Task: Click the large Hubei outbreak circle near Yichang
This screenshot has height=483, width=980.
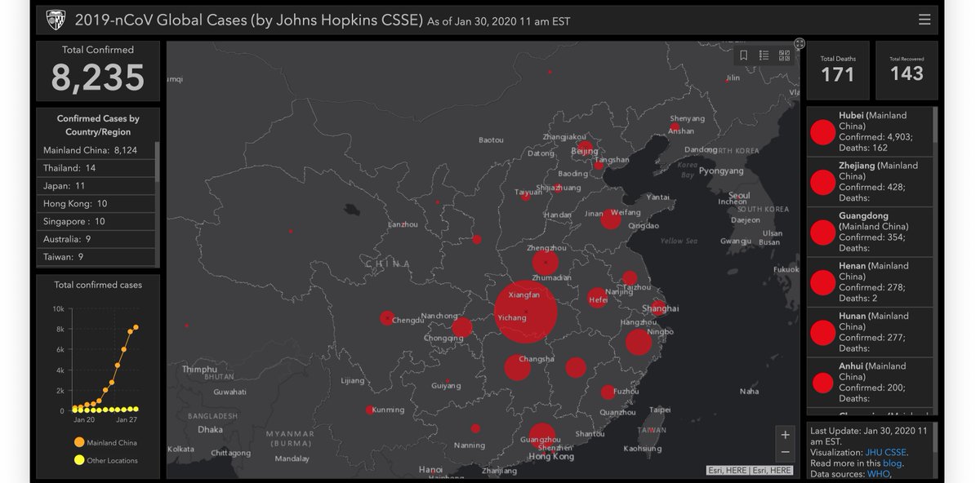Action: (526, 312)
